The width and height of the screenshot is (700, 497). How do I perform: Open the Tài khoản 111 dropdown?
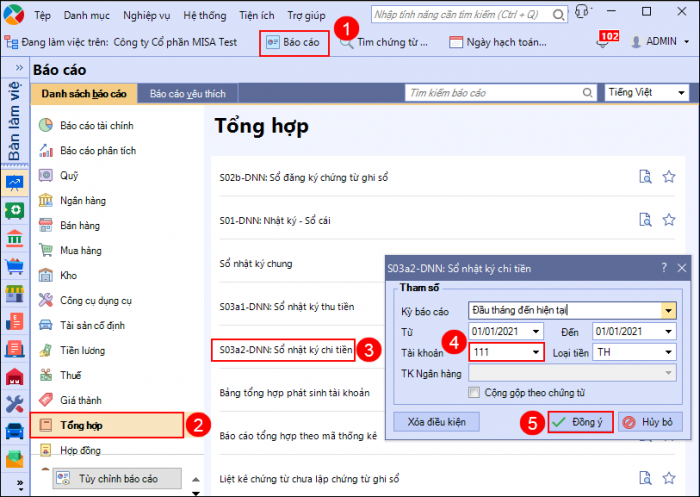coord(537,352)
